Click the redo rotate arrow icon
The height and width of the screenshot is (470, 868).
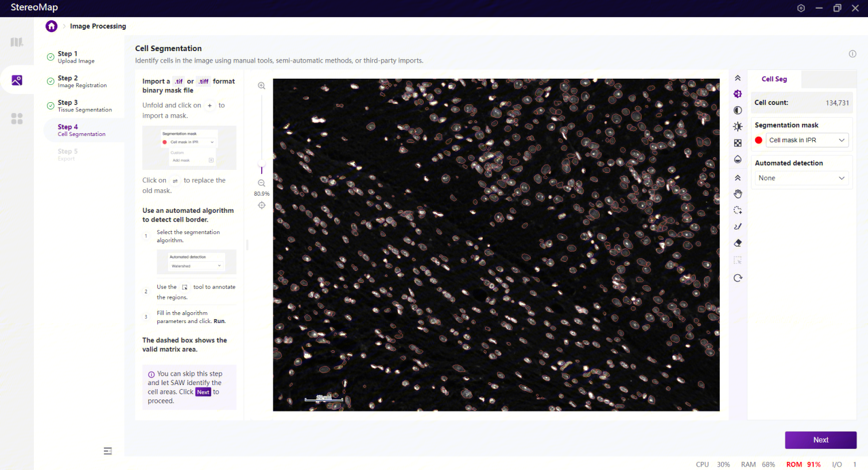[x=738, y=278]
